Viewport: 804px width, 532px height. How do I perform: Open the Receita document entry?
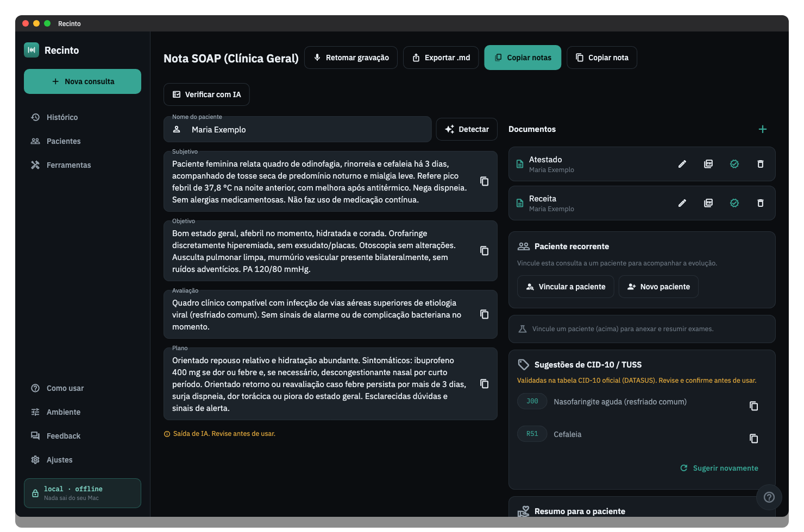point(642,203)
